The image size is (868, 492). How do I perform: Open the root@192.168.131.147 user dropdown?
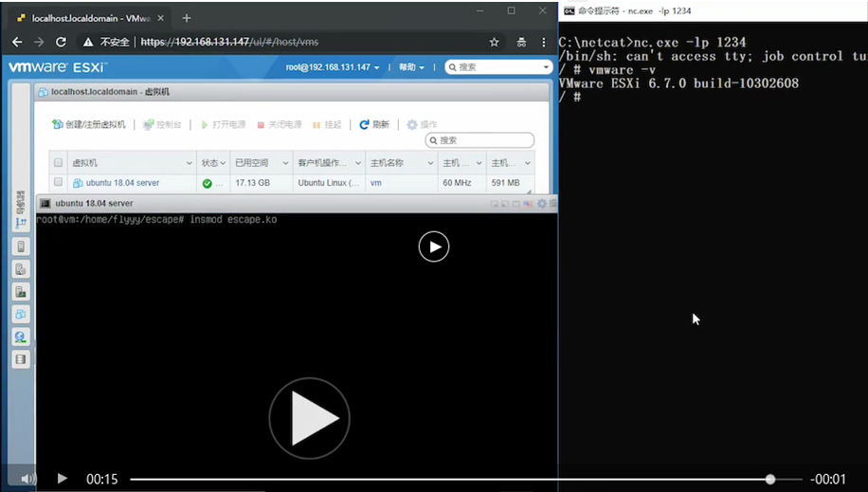pos(333,67)
